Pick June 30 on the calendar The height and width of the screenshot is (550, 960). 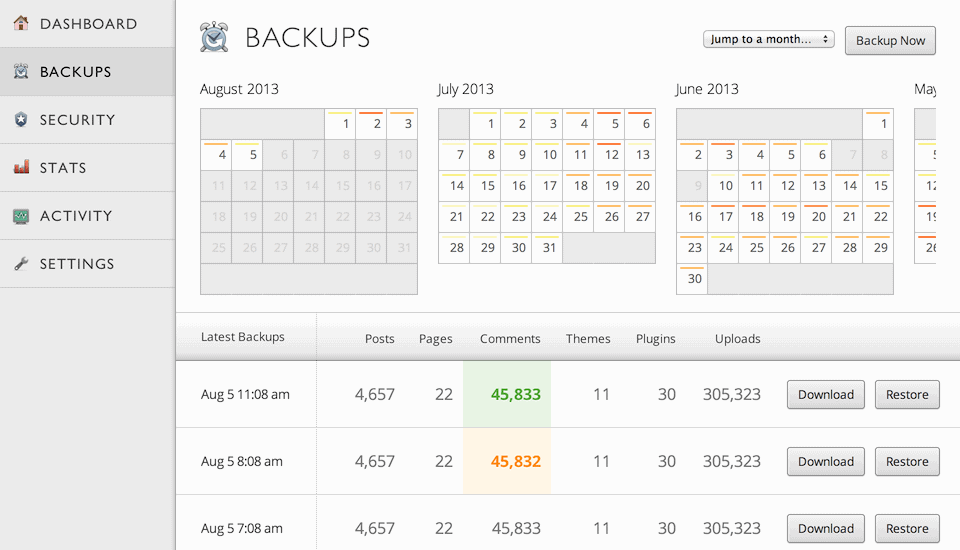(692, 279)
